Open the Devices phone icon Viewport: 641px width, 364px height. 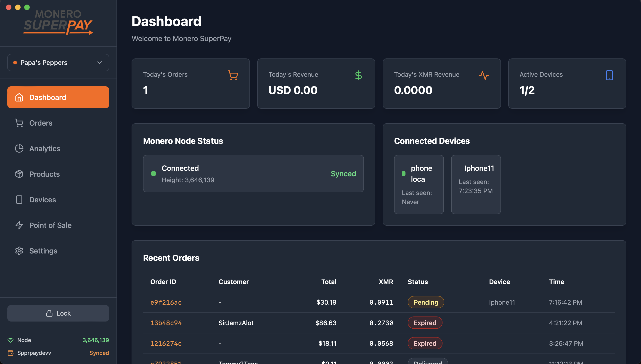pos(19,200)
